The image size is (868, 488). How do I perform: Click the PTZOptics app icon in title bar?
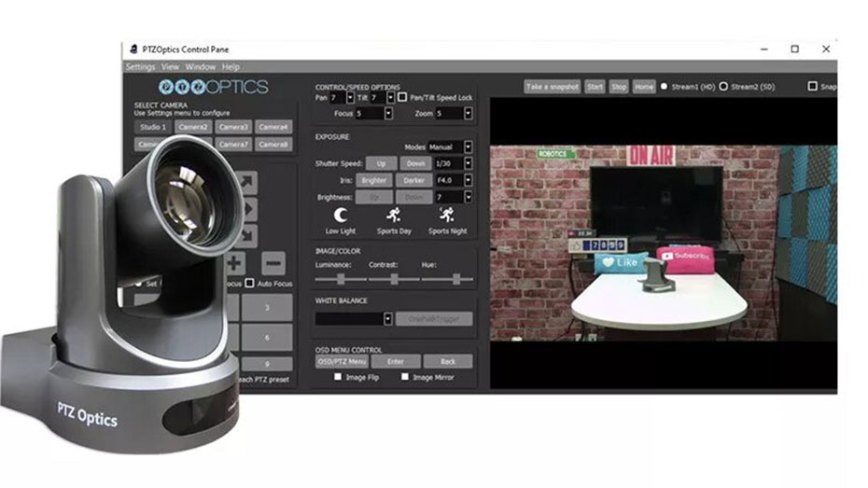click(133, 49)
